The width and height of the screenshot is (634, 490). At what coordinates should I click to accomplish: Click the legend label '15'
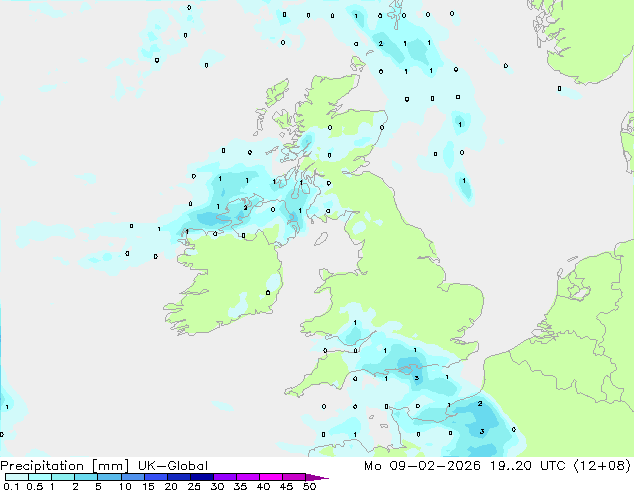point(148,486)
